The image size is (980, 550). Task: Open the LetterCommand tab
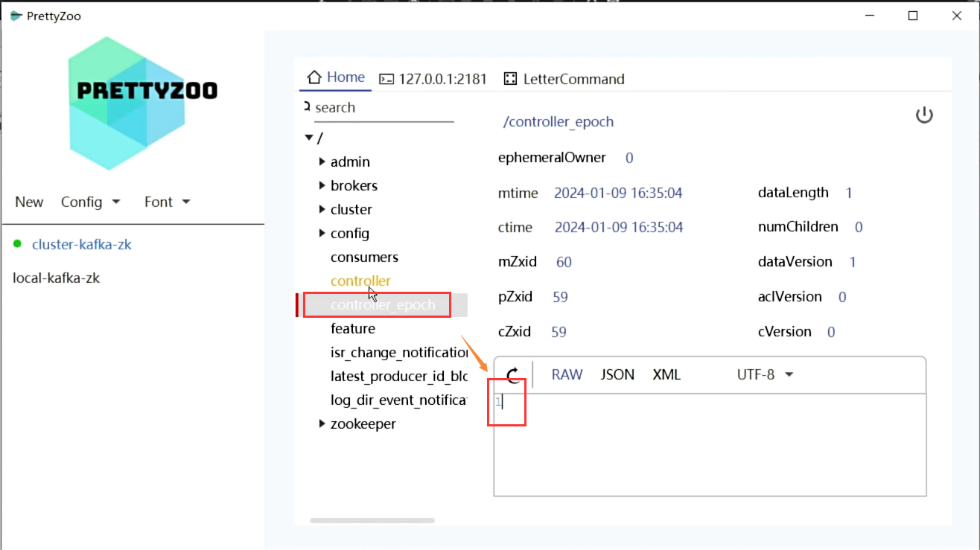pyautogui.click(x=564, y=79)
